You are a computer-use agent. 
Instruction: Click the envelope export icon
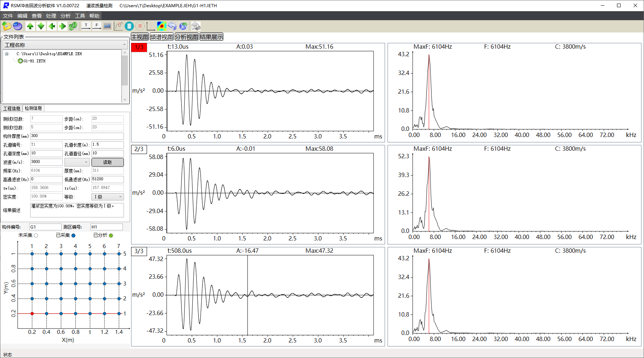click(196, 26)
